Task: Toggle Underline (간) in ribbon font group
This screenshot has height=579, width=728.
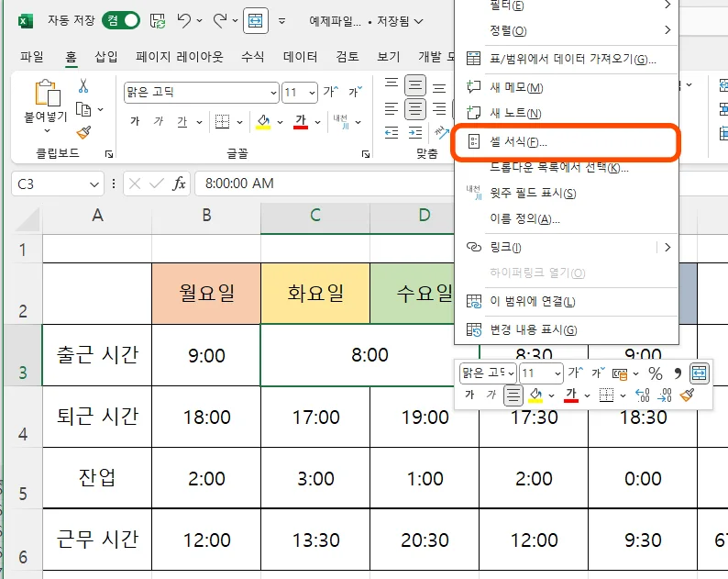Action: [x=182, y=121]
